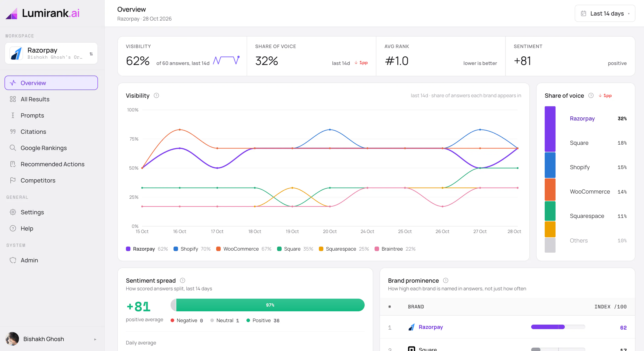Screen dimensions: 644x351
Task: Toggle Squarespace series in chart legend
Action: click(x=344, y=249)
